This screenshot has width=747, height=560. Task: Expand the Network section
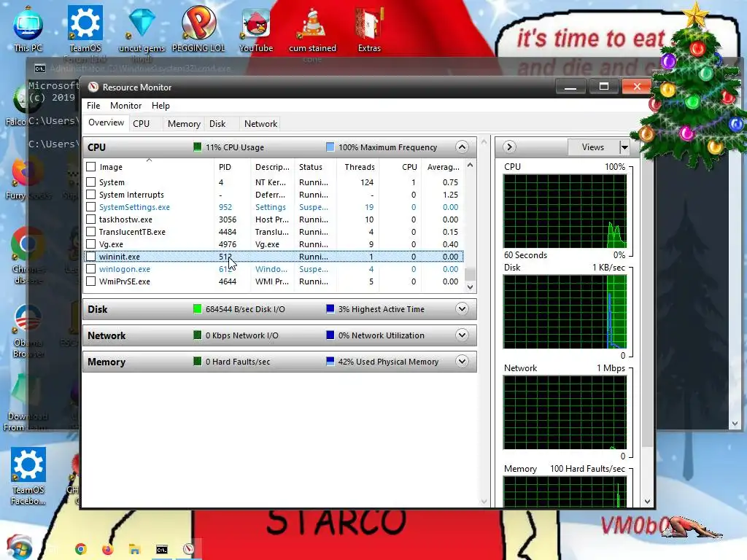point(462,335)
